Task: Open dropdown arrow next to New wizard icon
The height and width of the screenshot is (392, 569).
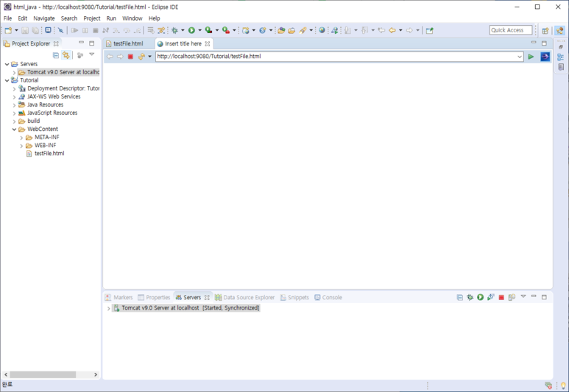Action: [16, 30]
